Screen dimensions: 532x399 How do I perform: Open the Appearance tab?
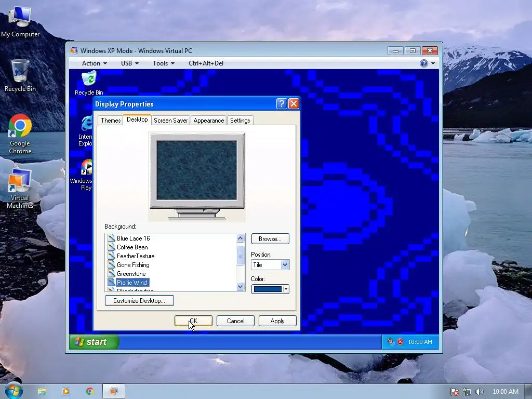(x=209, y=121)
